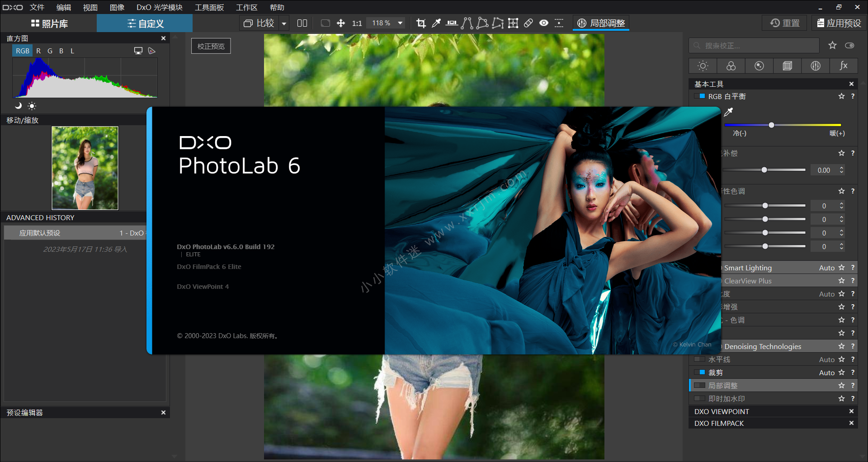Switch to the 自定义 tab
868x462 pixels.
point(145,24)
